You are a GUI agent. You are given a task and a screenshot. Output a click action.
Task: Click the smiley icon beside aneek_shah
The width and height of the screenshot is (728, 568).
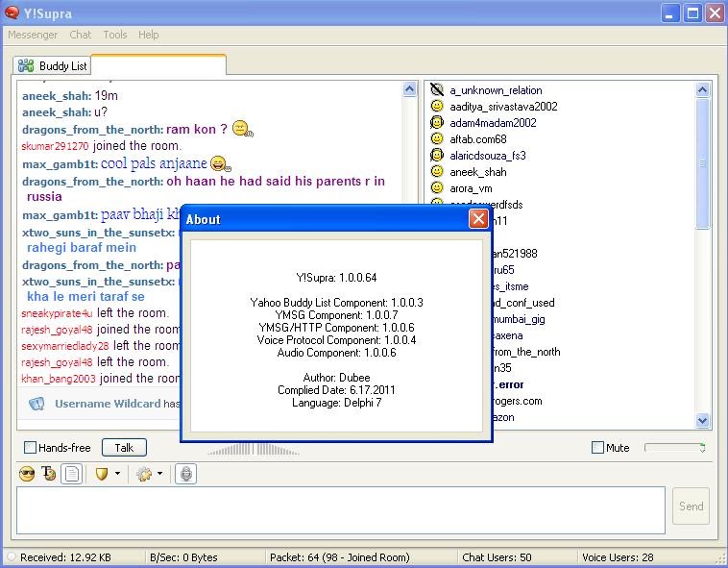pos(437,171)
